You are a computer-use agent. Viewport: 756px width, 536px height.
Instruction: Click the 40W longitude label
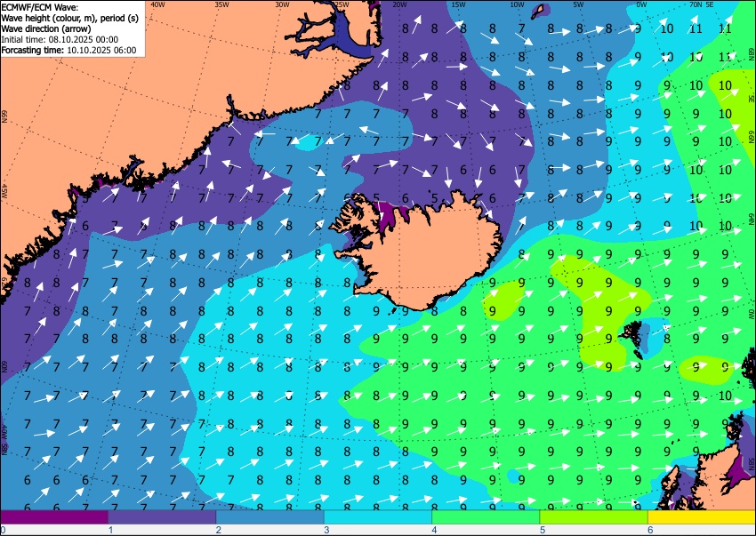[157, 4]
